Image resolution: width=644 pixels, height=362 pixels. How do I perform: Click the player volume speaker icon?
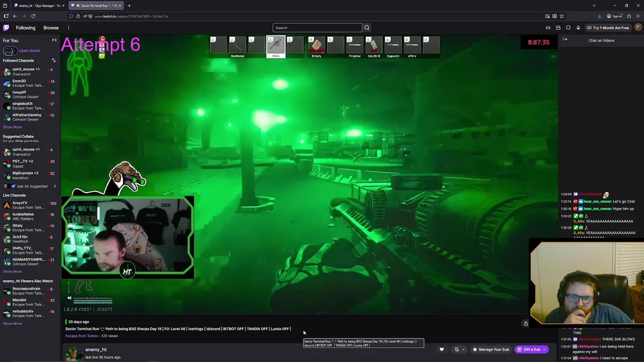(x=69, y=298)
